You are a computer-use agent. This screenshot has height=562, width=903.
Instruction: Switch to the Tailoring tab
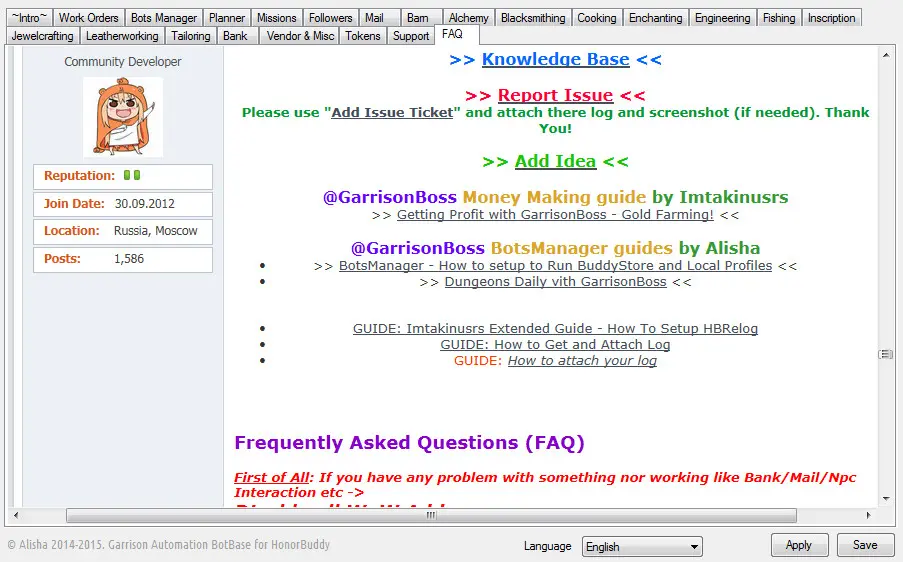pyautogui.click(x=191, y=36)
